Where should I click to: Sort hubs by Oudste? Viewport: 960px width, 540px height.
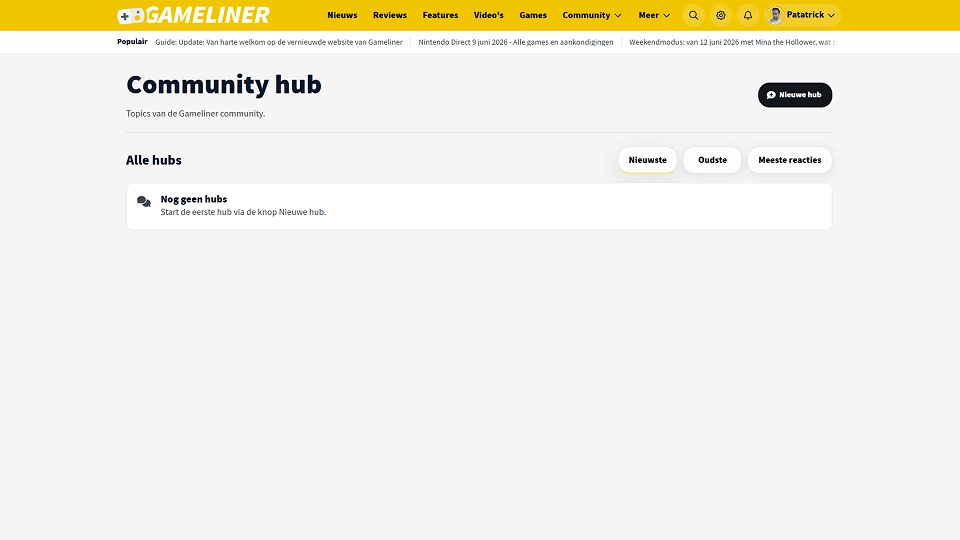click(x=712, y=160)
